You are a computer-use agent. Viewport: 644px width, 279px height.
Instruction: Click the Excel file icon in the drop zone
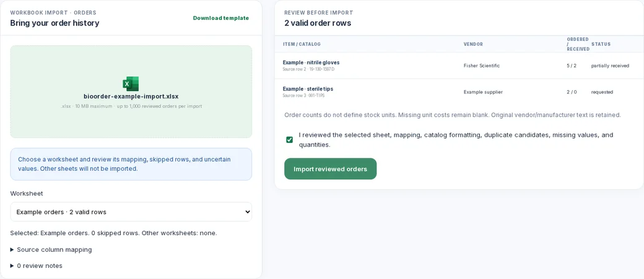[131, 84]
